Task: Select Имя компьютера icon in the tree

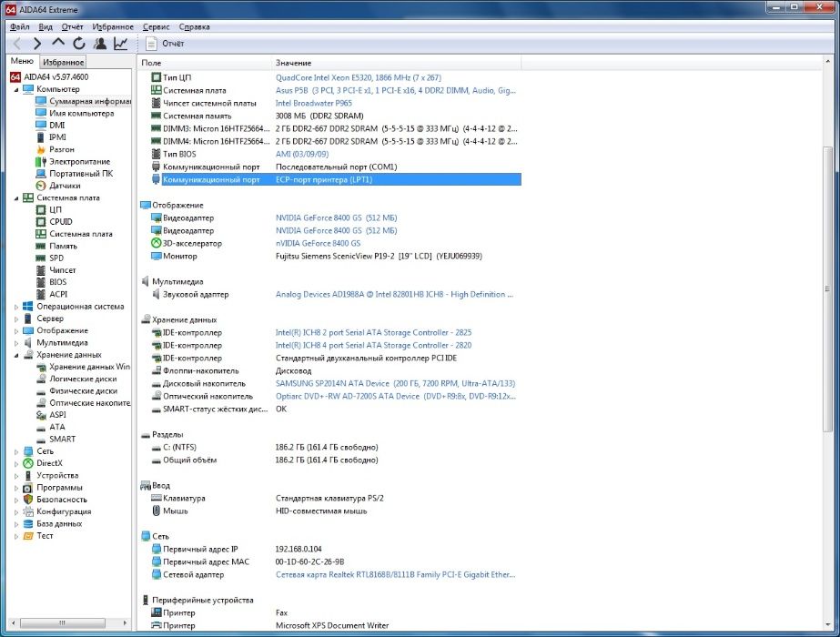Action: pos(41,113)
